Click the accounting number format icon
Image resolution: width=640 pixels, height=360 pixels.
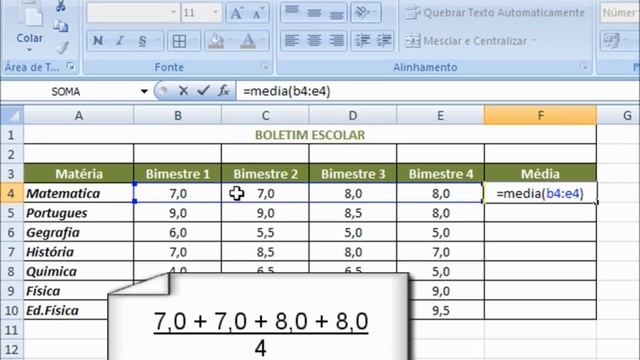click(611, 41)
